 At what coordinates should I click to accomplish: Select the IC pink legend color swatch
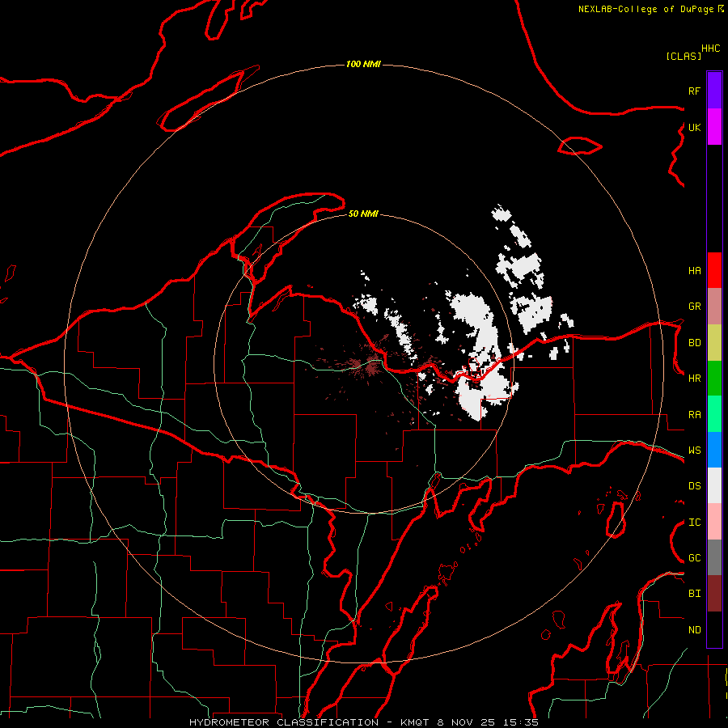[714, 522]
